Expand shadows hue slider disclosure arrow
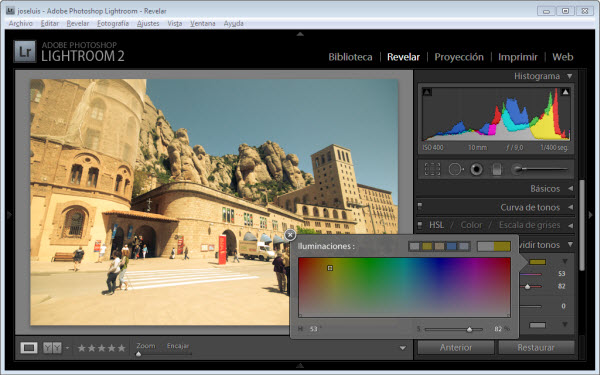Screen dimensions: 600x375 pyautogui.click(x=565, y=324)
